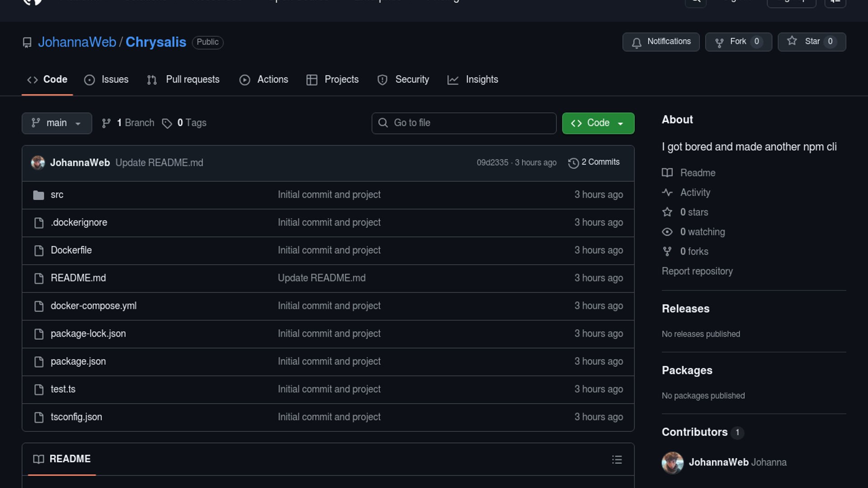Image resolution: width=868 pixels, height=488 pixels.
Task: Click the 0 forks icon in About
Action: (667, 252)
